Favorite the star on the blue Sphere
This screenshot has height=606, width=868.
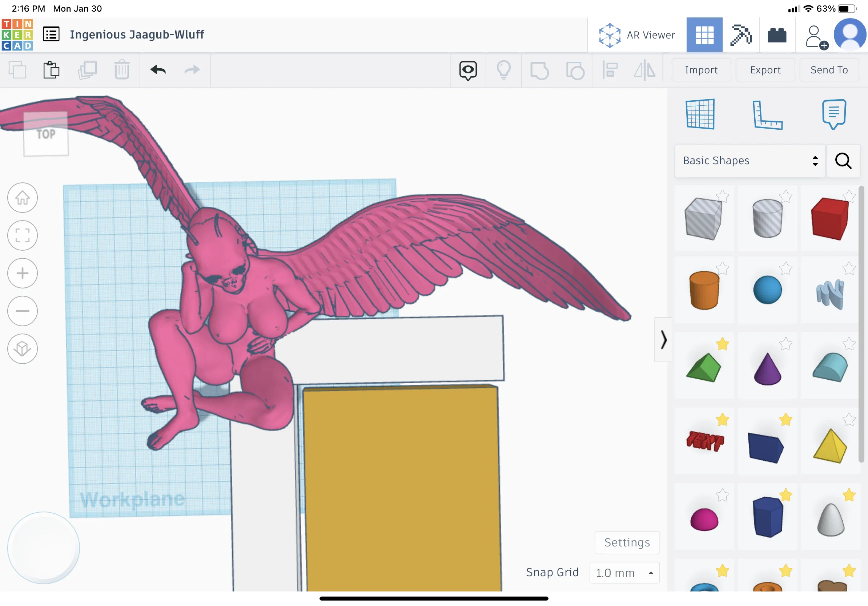(x=785, y=268)
